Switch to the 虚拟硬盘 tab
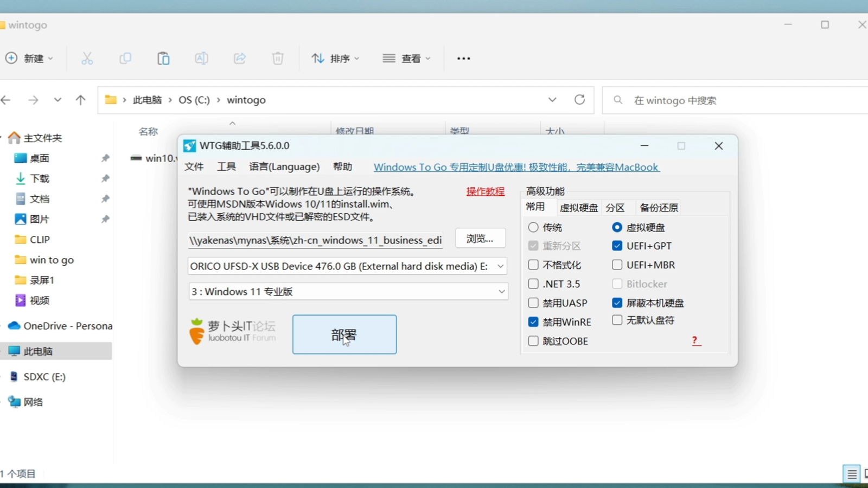Viewport: 868px width, 488px height. pyautogui.click(x=578, y=208)
